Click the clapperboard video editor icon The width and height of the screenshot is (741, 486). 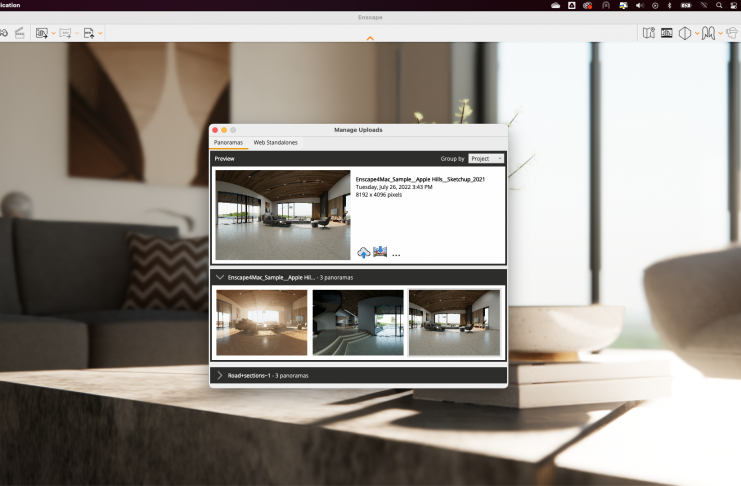click(x=20, y=33)
